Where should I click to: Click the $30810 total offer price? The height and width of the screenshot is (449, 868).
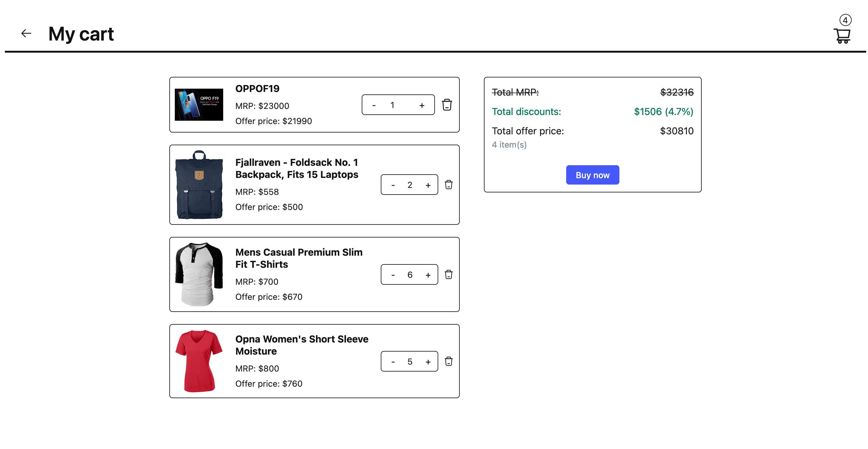[x=677, y=131]
